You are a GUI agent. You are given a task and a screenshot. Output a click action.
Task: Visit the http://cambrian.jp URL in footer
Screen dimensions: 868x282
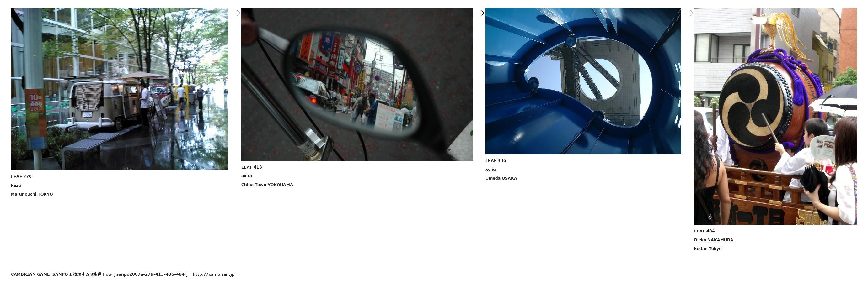[213, 274]
